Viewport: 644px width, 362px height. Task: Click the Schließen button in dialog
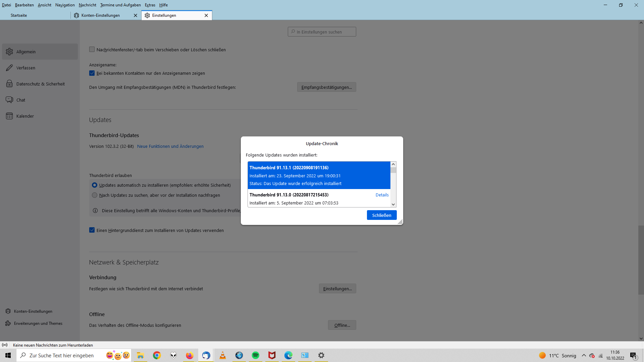coord(381,215)
